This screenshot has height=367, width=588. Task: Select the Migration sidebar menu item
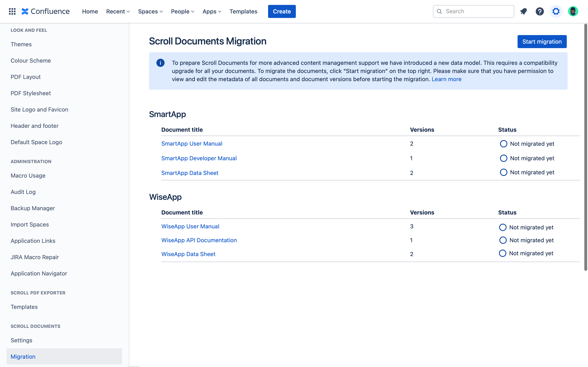pos(23,356)
